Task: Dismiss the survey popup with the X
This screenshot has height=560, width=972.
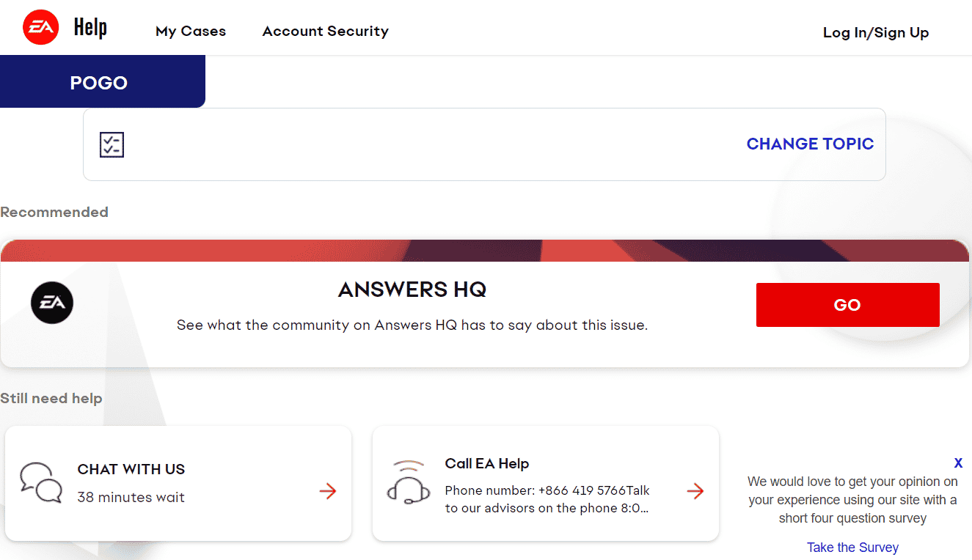Action: (x=958, y=463)
